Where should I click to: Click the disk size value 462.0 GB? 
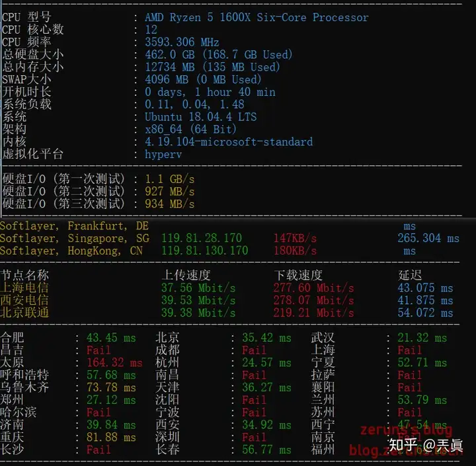pyautogui.click(x=170, y=55)
